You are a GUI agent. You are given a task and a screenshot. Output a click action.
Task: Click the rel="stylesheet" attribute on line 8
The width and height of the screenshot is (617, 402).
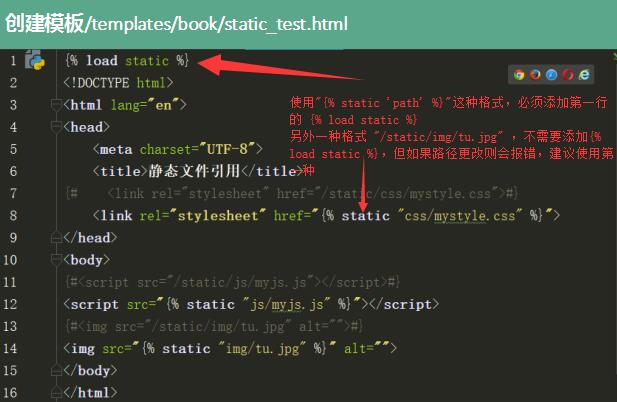pyautogui.click(x=203, y=216)
